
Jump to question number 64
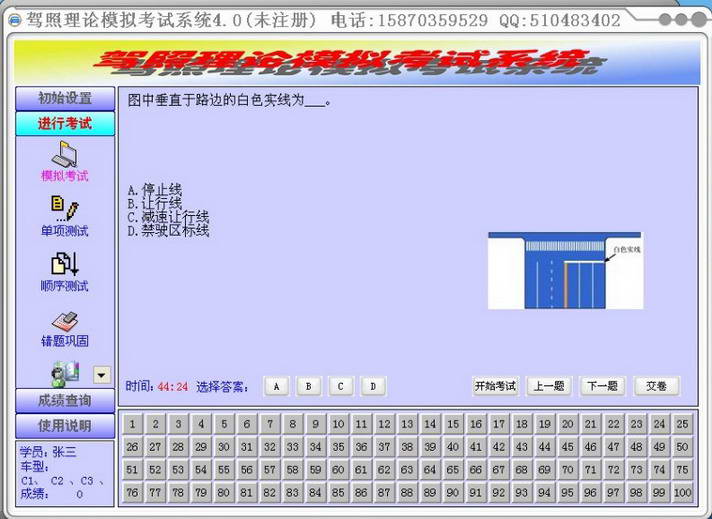(x=430, y=470)
